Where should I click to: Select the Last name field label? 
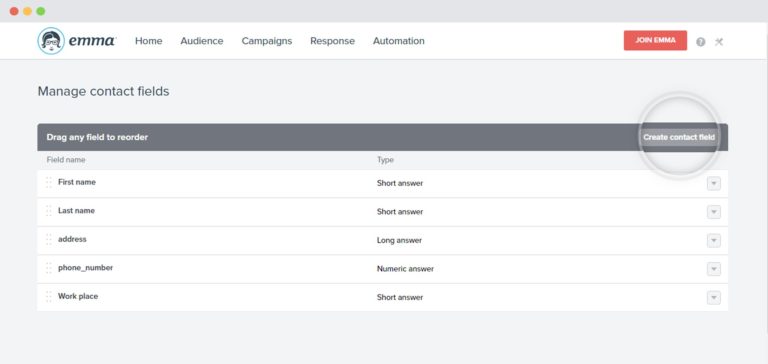(x=76, y=211)
